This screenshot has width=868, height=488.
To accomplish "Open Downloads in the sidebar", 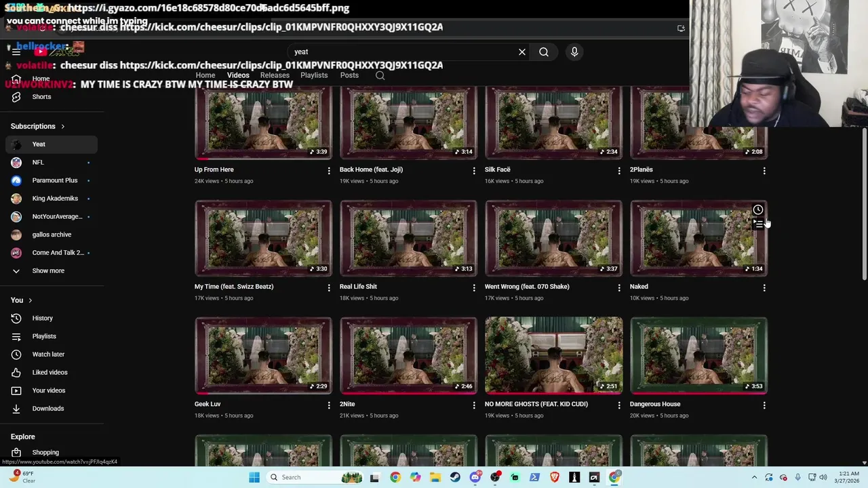I will pyautogui.click(x=52, y=408).
